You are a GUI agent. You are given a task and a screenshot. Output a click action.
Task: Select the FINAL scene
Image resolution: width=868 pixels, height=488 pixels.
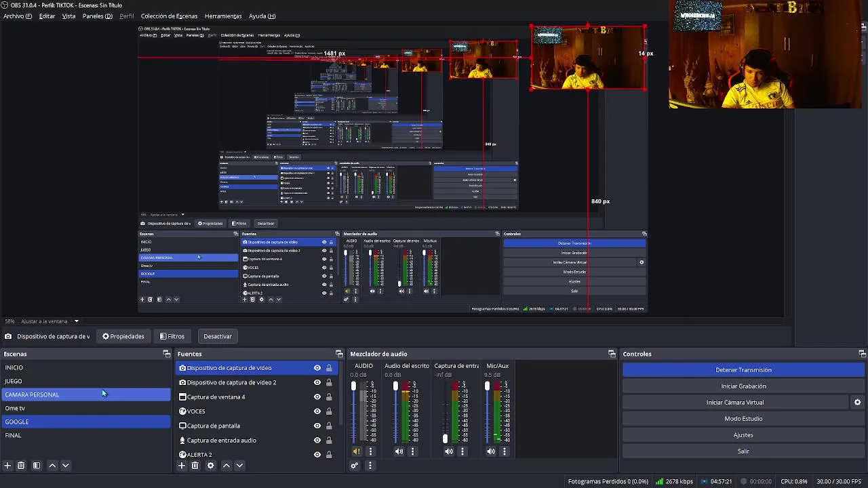[86, 435]
